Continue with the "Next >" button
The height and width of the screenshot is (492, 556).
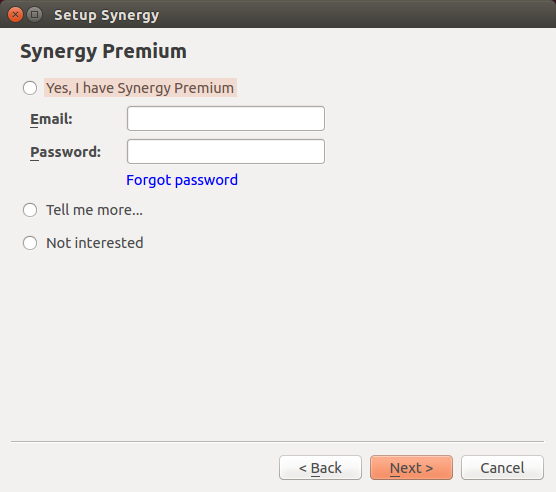point(411,468)
